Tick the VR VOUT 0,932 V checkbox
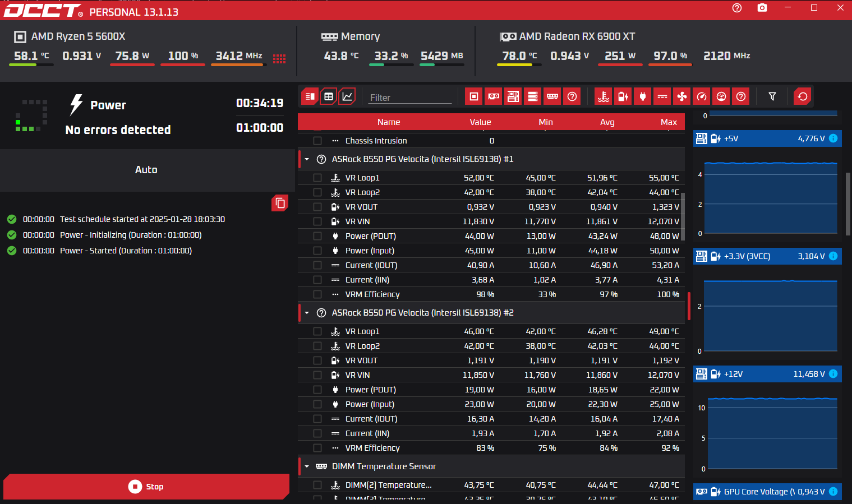 (317, 207)
